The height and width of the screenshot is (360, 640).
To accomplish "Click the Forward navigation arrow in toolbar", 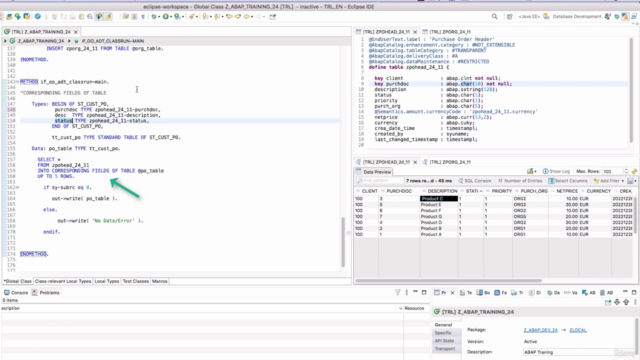I will [x=258, y=17].
